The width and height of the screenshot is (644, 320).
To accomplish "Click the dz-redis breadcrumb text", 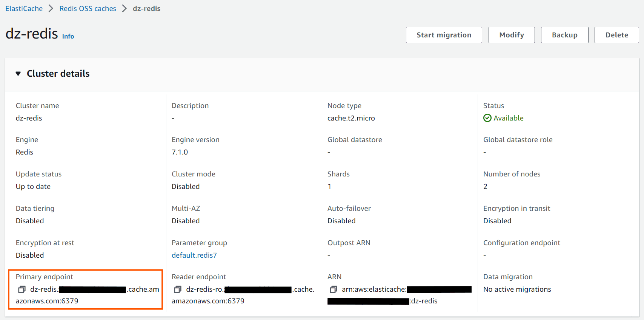I will click(147, 8).
